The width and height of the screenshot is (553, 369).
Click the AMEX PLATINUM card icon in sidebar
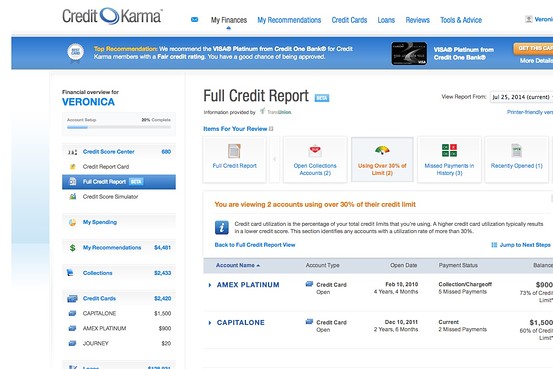click(72, 328)
